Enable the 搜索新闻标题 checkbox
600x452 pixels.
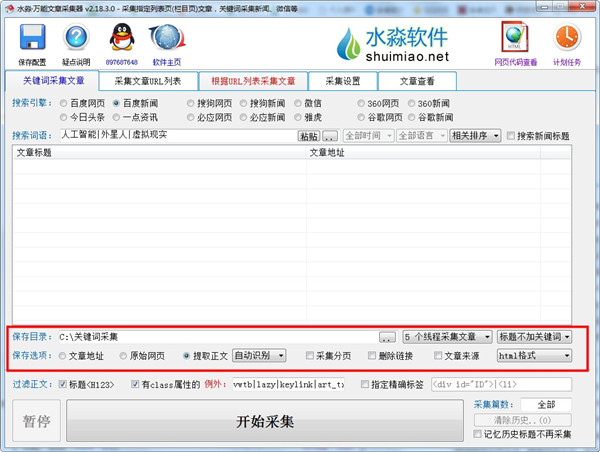512,136
